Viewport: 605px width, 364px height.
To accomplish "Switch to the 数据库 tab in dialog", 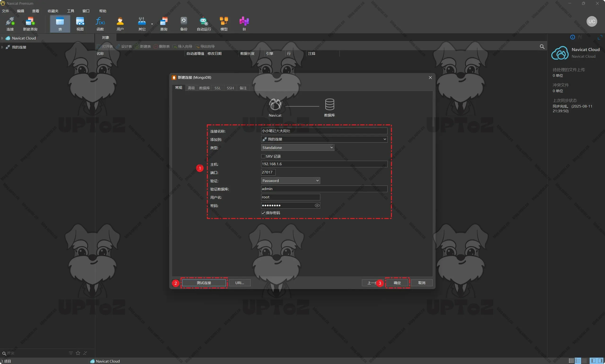I will pyautogui.click(x=204, y=88).
